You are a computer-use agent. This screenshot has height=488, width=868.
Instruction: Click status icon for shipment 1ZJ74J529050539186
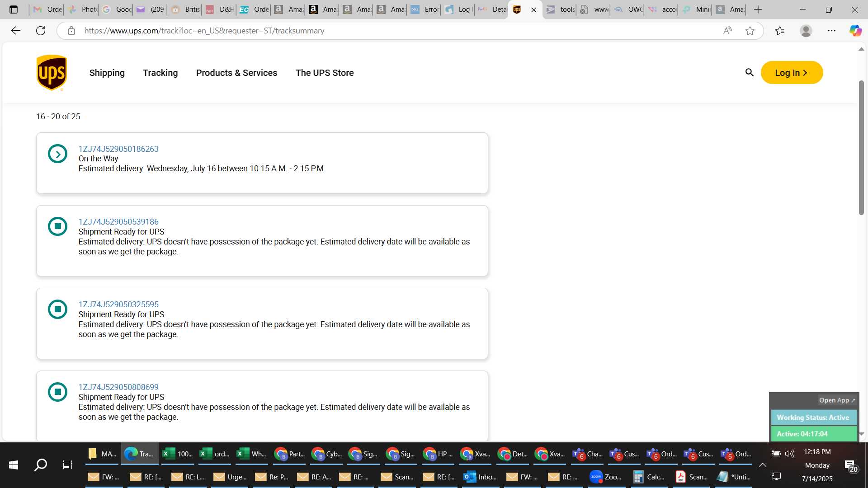click(x=57, y=226)
